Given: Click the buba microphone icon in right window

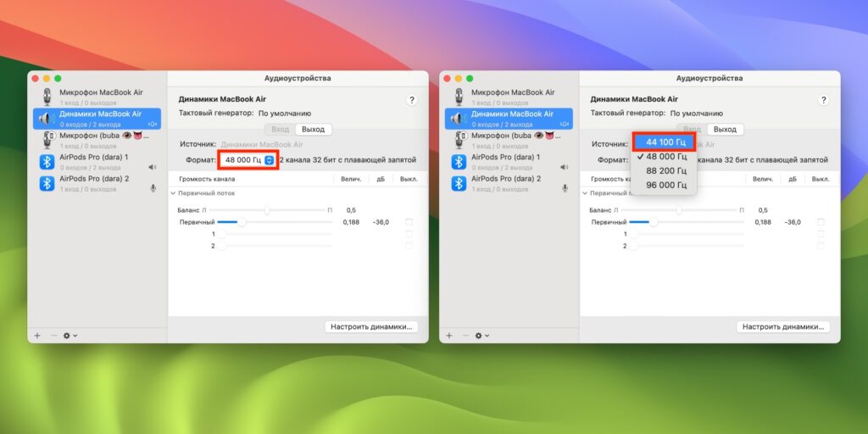Looking at the screenshot, I should (460, 140).
